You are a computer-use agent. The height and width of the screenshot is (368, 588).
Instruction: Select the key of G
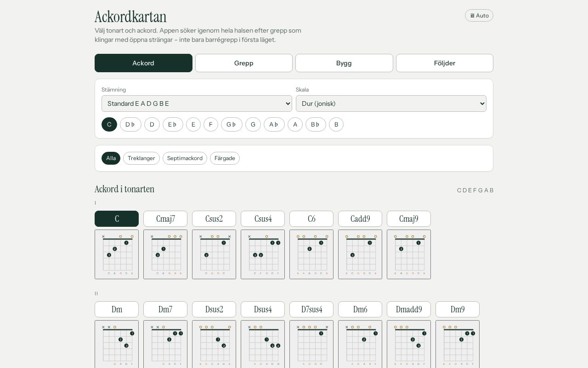tap(253, 125)
